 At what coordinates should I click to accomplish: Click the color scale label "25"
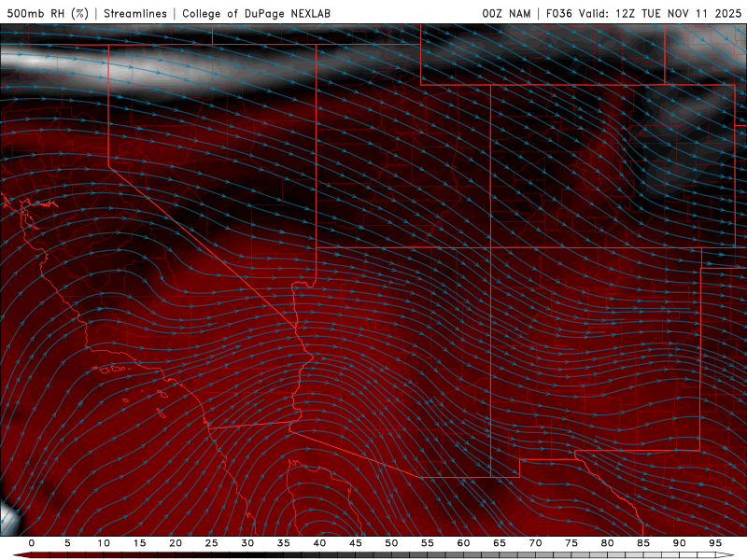(x=212, y=543)
